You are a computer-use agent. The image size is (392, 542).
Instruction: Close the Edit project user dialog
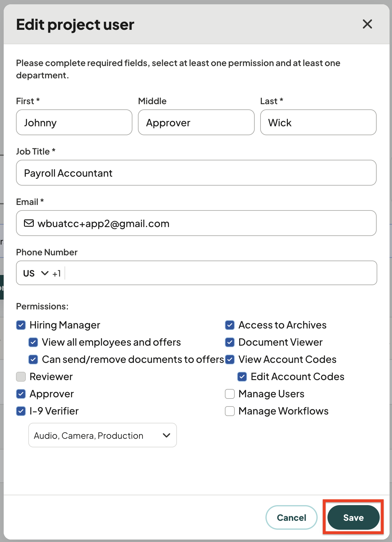367,24
